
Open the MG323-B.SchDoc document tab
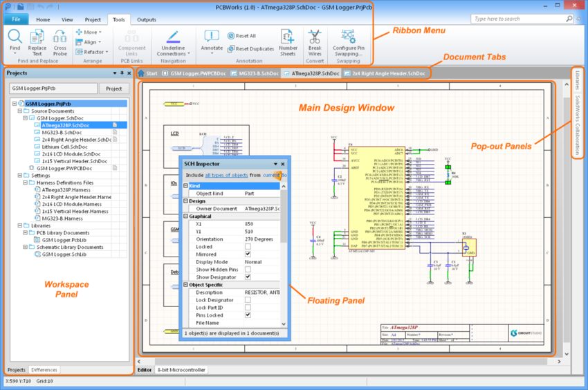(x=255, y=73)
